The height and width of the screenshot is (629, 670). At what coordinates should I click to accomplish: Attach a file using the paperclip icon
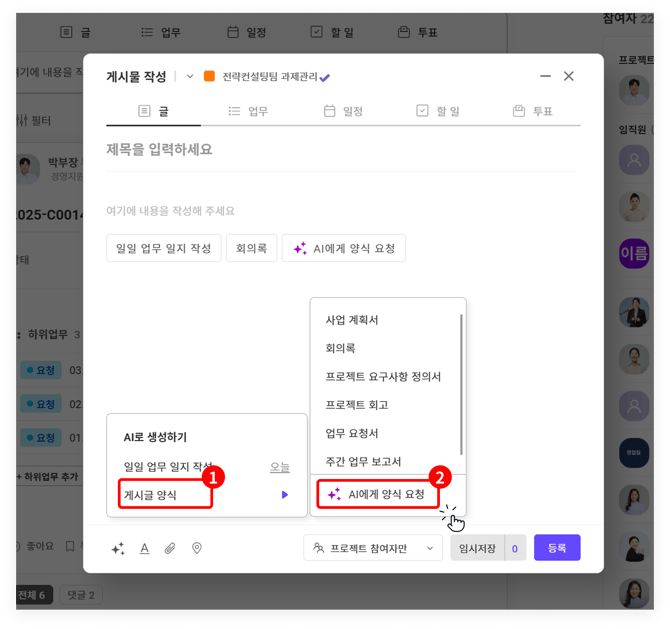tap(170, 548)
